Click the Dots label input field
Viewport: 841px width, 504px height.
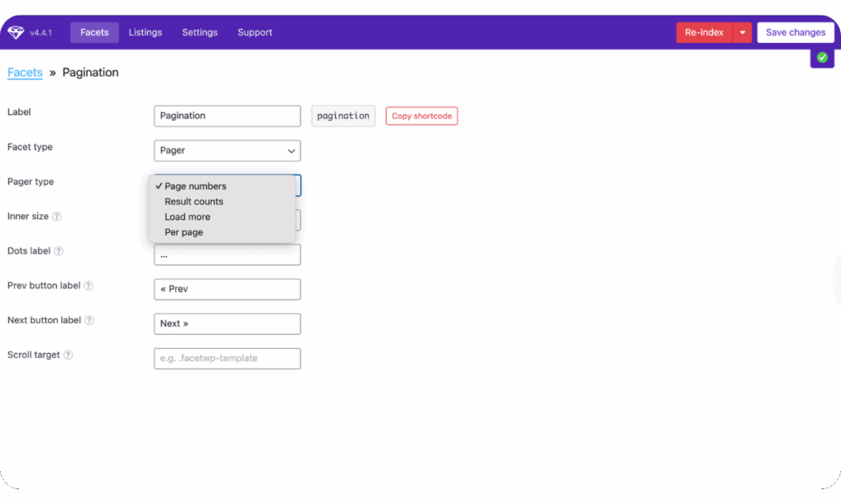[x=227, y=255]
